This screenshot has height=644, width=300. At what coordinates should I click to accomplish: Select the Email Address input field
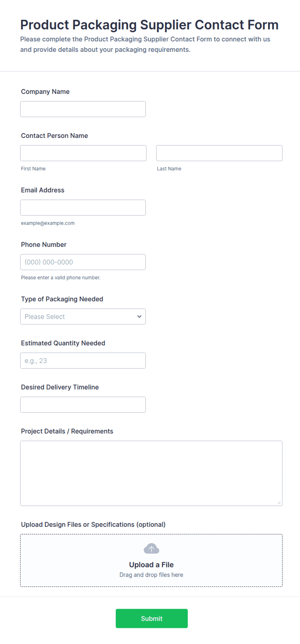(x=83, y=208)
